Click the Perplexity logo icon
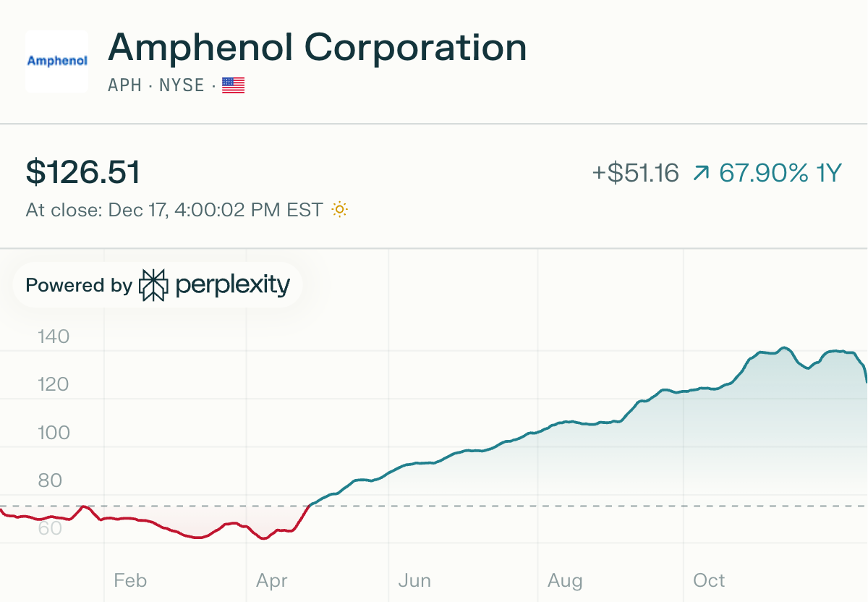The width and height of the screenshot is (868, 602). [x=153, y=285]
